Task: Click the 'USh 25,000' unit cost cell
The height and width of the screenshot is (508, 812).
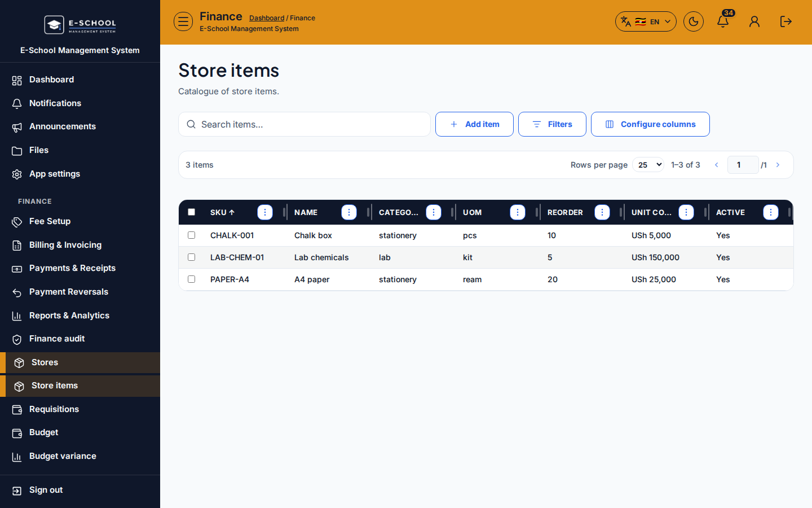Action: click(x=654, y=279)
